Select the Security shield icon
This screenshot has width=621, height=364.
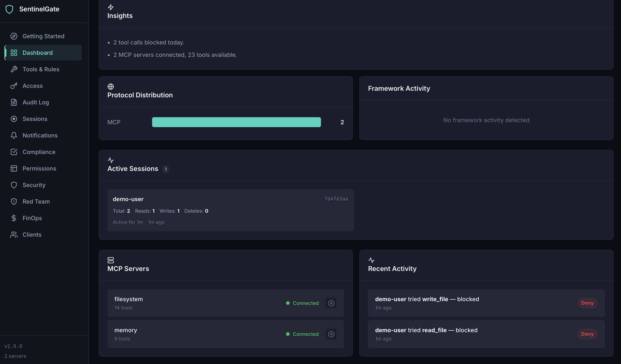pyautogui.click(x=14, y=185)
